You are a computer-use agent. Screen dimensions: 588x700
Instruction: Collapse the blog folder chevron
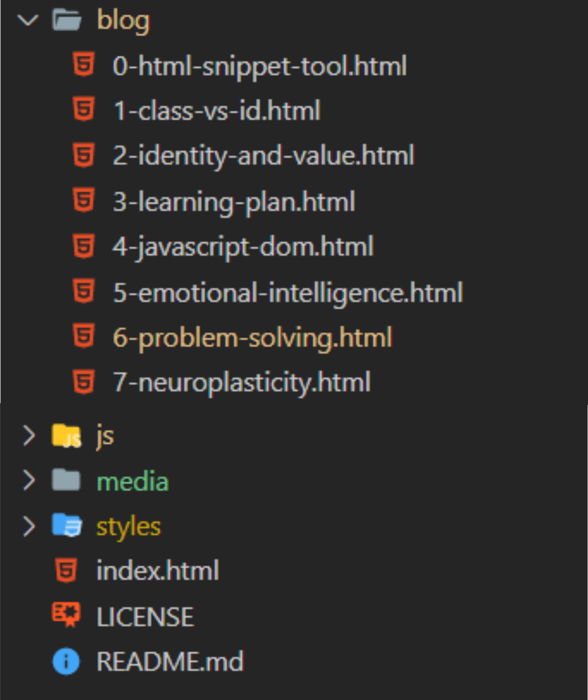(28, 20)
